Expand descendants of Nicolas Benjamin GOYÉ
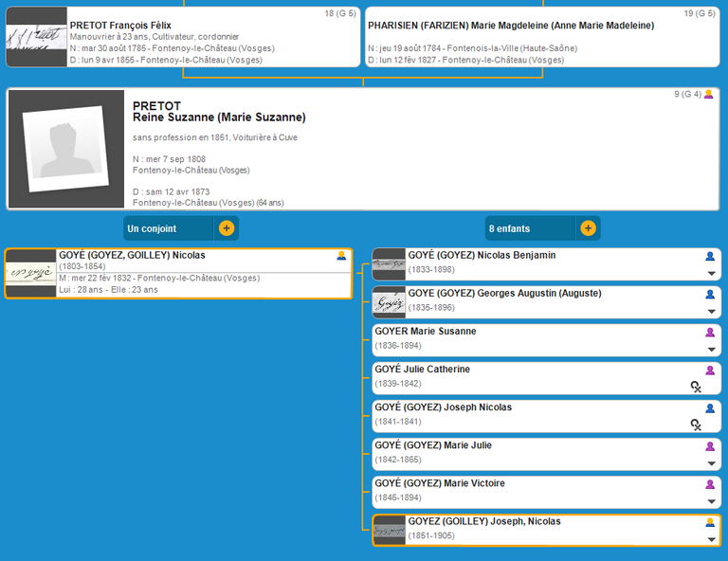The height and width of the screenshot is (561, 728). (x=710, y=273)
